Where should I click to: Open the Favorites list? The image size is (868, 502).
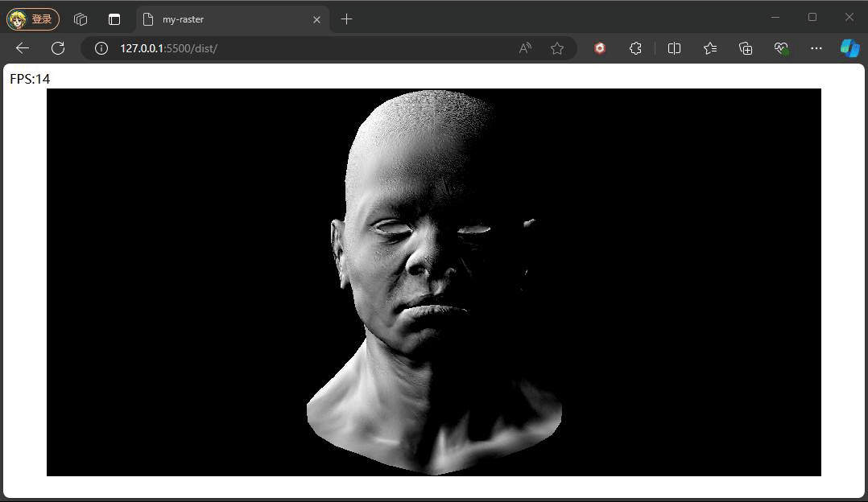(x=710, y=48)
